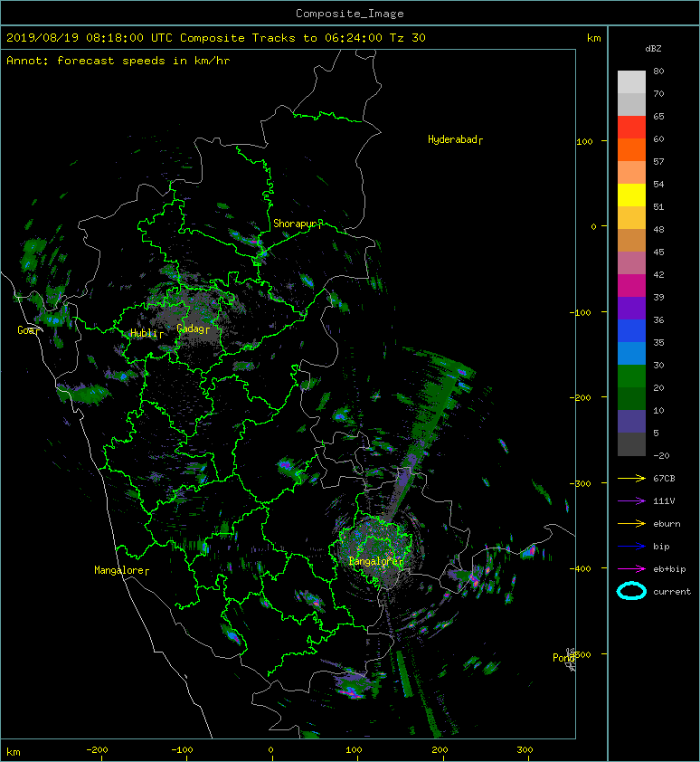Select the -200 tick label on the bottom axis

97,750
